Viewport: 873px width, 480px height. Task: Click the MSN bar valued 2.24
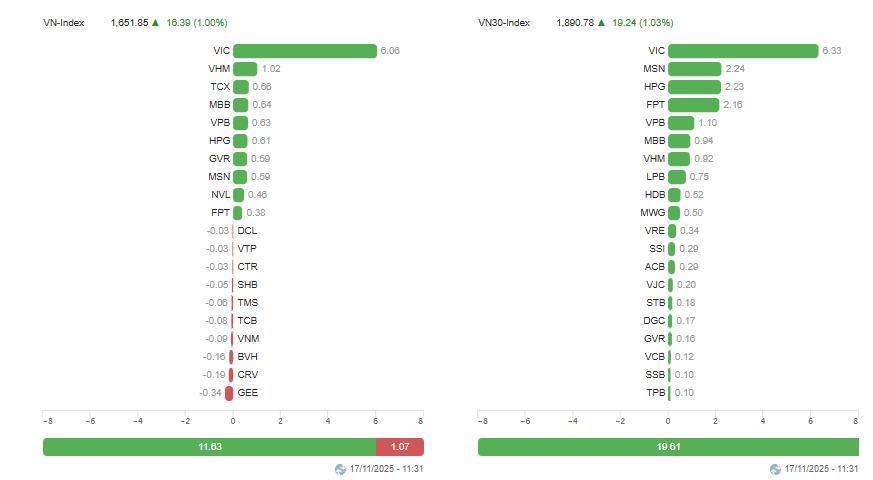[x=694, y=69]
